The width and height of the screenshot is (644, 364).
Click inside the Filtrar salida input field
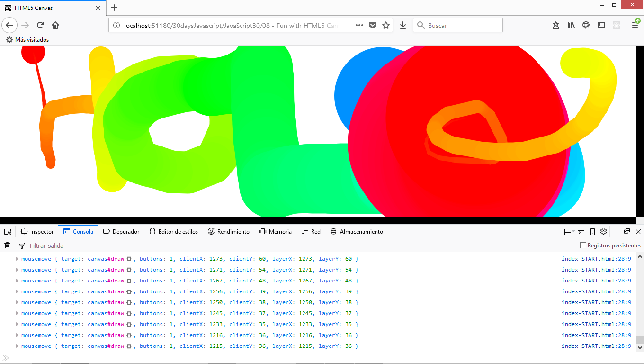(x=57, y=245)
